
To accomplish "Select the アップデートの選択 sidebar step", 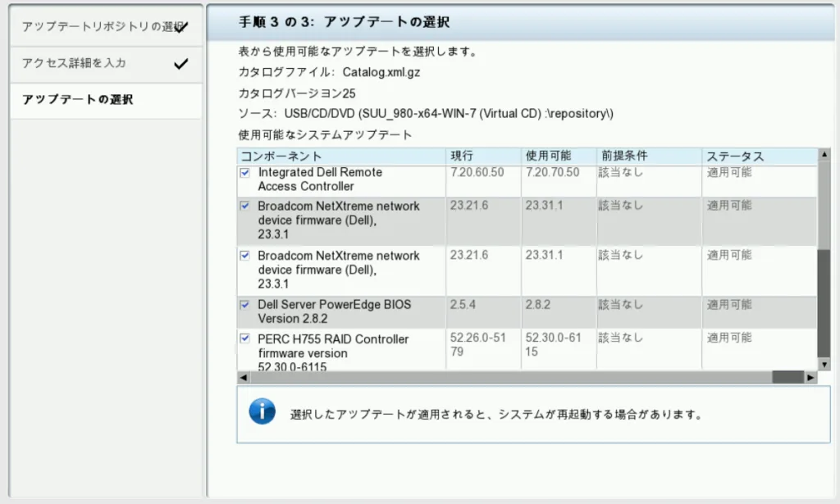I will (x=78, y=100).
